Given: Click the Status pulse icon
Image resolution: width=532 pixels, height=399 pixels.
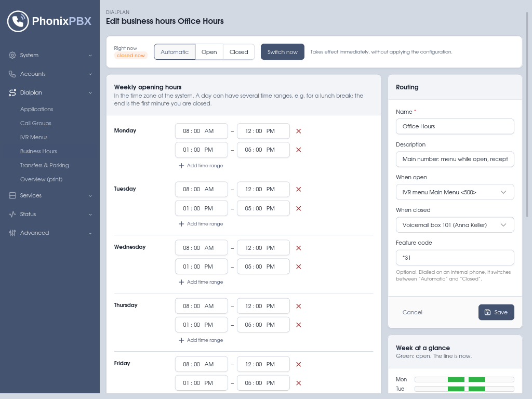Looking at the screenshot, I should coord(12,214).
